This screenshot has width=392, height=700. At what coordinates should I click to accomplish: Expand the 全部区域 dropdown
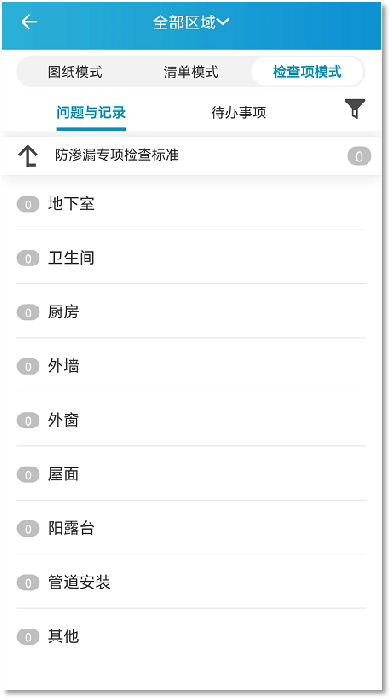[191, 22]
